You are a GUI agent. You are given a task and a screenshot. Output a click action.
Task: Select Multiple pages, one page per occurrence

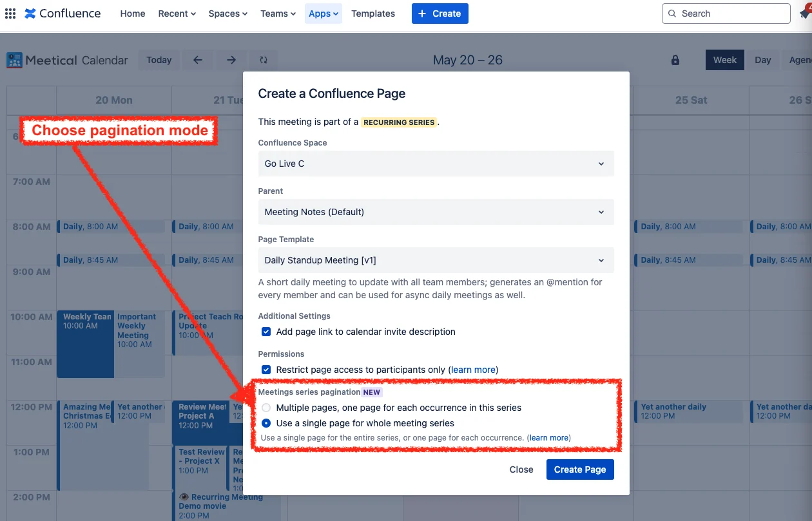tap(266, 408)
